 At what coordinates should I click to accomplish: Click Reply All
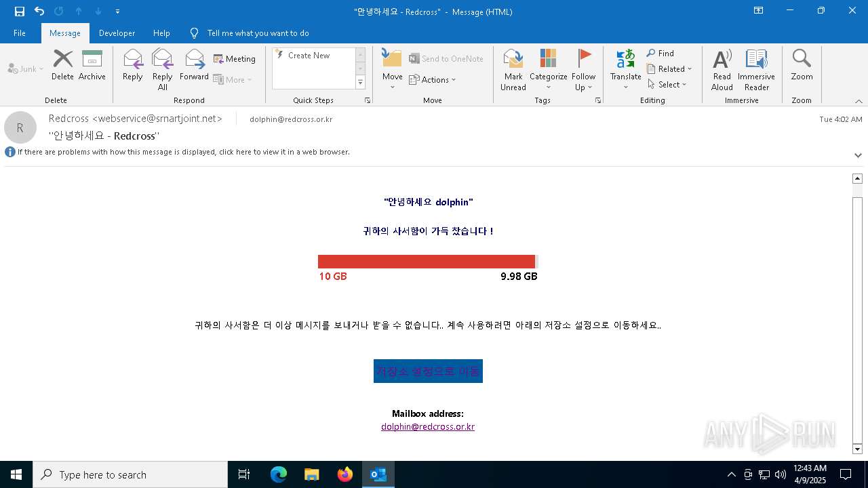[x=163, y=69]
